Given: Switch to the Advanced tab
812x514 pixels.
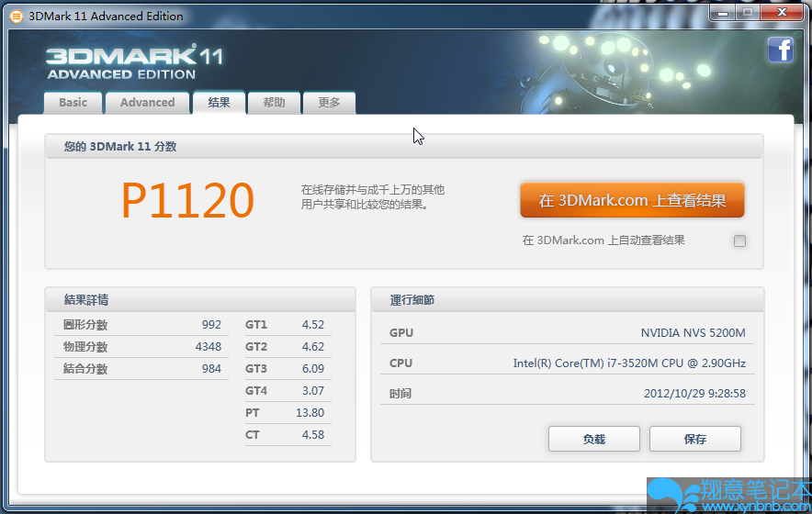Looking at the screenshot, I should coord(148,103).
